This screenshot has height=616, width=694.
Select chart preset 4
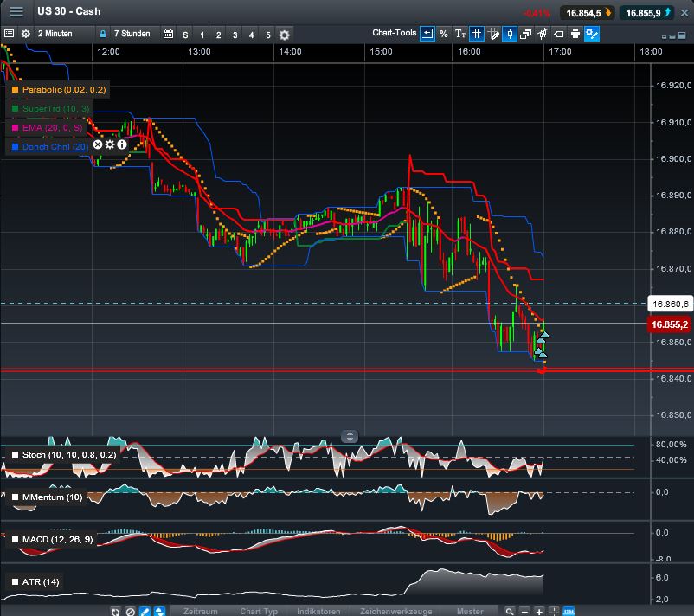(252, 35)
